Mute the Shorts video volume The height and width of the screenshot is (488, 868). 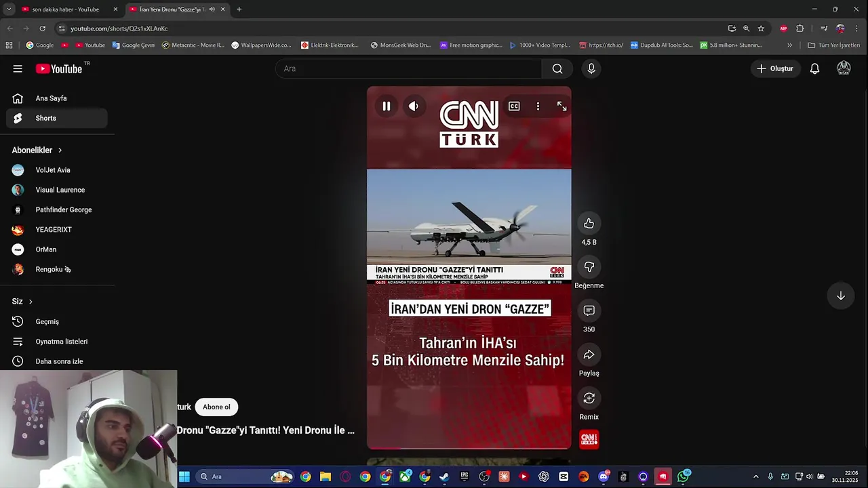(414, 106)
